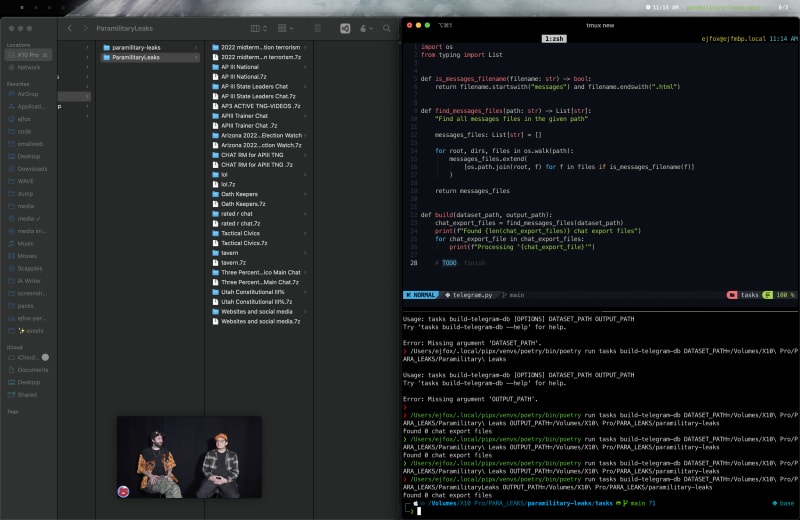Viewport: 800px width, 520px height.
Task: Select AP3 ACTIVE TNG-VIDEOS .7z file
Action: (x=259, y=106)
